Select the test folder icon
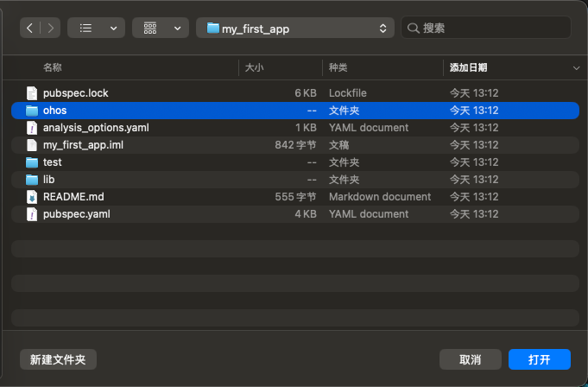588x387 pixels. 32,162
